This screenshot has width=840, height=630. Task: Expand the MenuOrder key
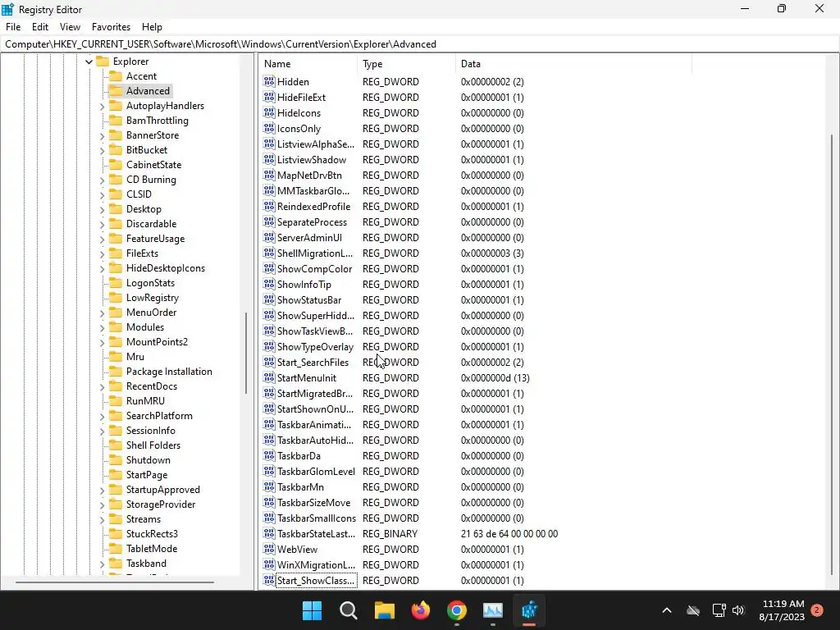[102, 313]
